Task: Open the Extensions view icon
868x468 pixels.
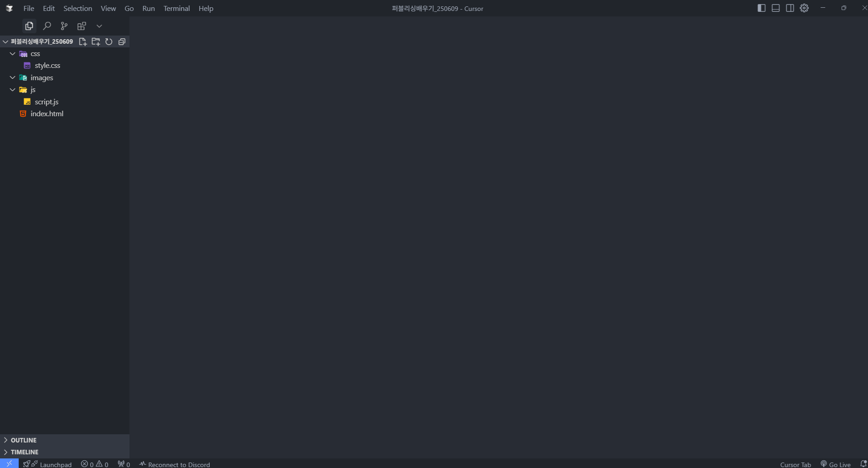Action: click(x=82, y=26)
